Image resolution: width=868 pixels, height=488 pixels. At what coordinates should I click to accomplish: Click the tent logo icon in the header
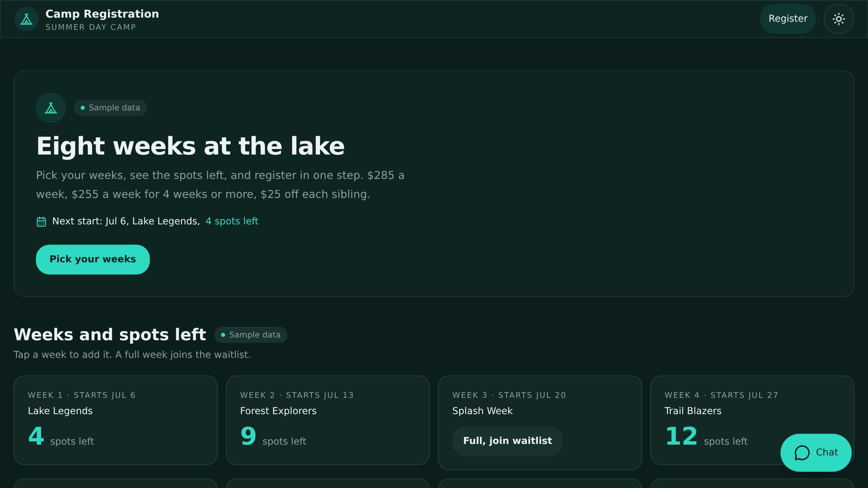[x=26, y=19]
